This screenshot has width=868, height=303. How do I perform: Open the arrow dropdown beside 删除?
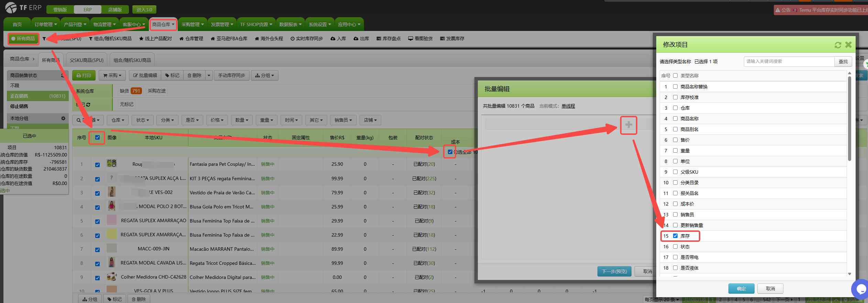pos(209,75)
